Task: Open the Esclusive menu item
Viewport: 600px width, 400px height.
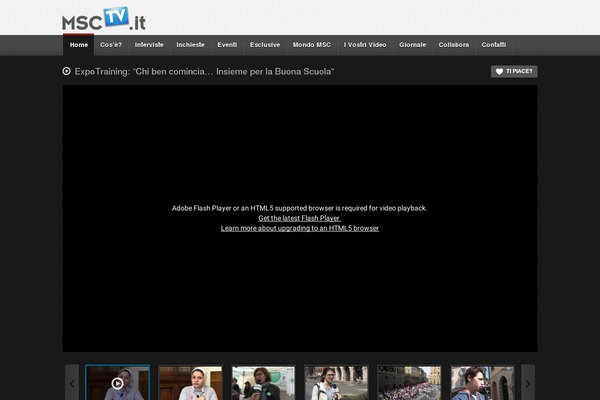Action: coord(265,45)
